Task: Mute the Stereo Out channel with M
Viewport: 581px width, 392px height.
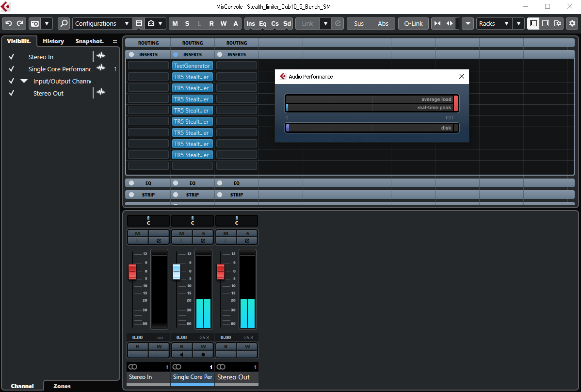Action: (x=226, y=233)
